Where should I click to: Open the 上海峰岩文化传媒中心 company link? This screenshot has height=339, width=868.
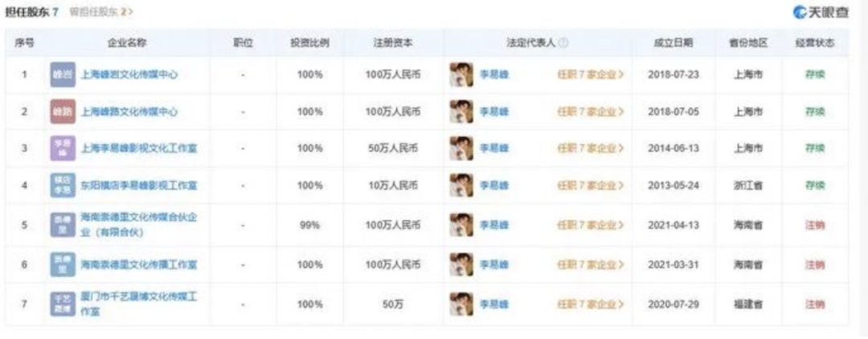pyautogui.click(x=129, y=75)
